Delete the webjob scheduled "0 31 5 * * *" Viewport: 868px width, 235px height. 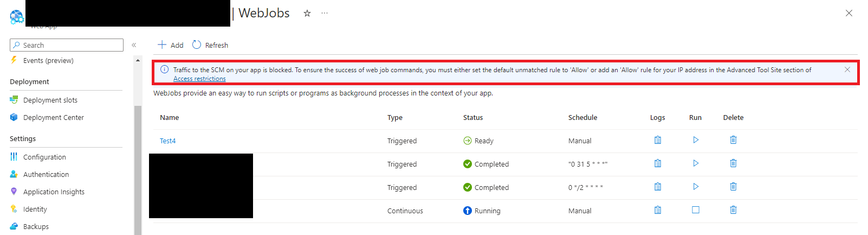click(733, 163)
